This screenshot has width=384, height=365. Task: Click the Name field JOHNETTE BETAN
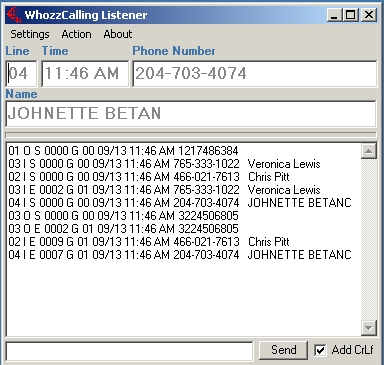pyautogui.click(x=191, y=113)
